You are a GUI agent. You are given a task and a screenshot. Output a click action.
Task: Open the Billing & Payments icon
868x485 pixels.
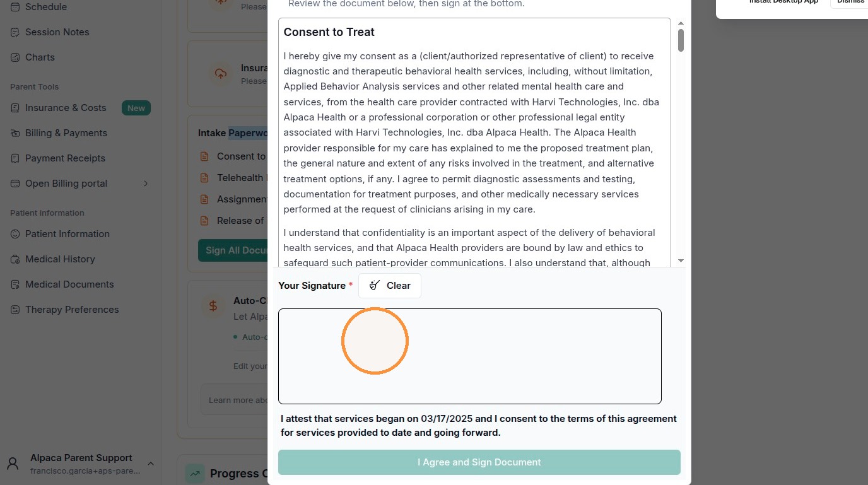click(15, 133)
